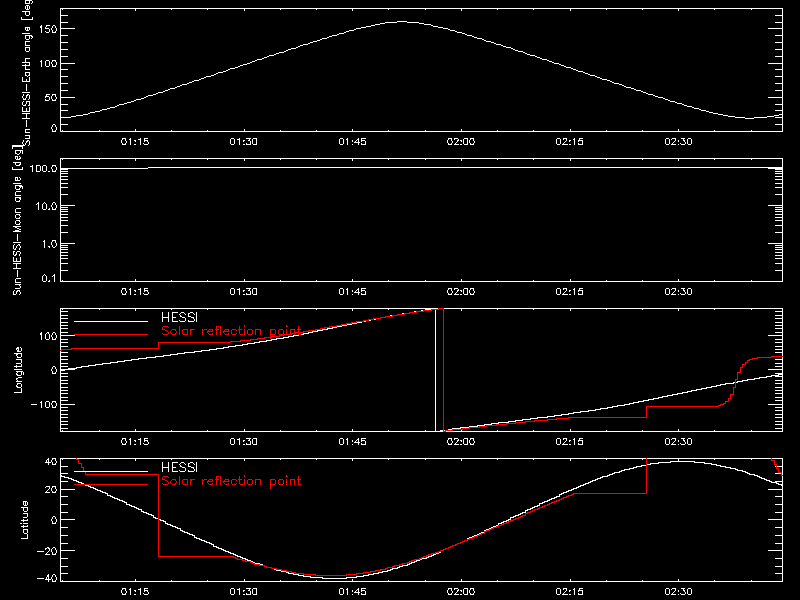Click 01:45 tick under Sun-HESSI-Earth angle plot
This screenshot has height=600, width=800.
pyautogui.click(x=353, y=142)
